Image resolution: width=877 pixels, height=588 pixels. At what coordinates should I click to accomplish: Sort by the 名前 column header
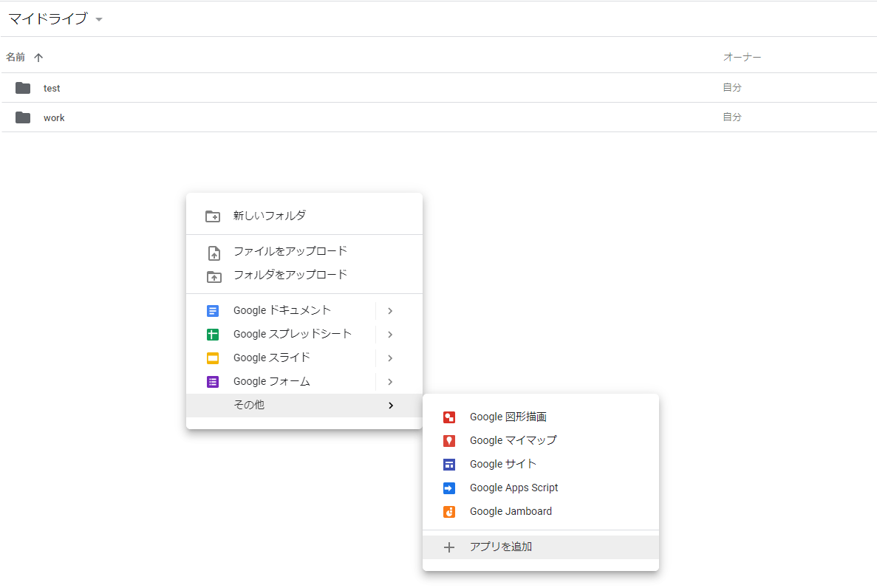[16, 57]
